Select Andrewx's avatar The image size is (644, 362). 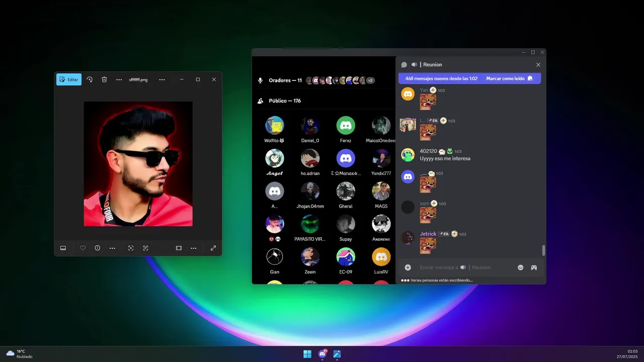click(381, 224)
